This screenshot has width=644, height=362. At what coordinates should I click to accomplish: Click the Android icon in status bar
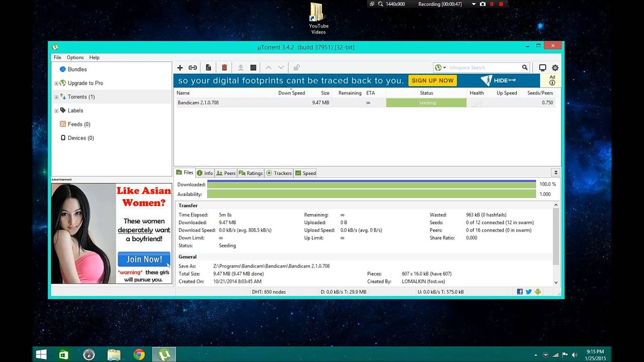click(x=538, y=292)
